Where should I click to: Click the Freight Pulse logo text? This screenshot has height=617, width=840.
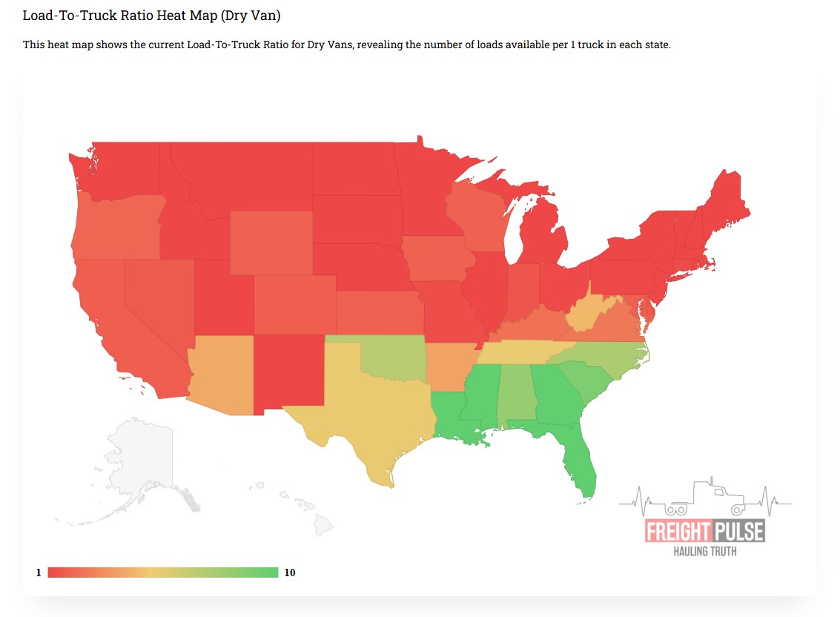pos(704,531)
